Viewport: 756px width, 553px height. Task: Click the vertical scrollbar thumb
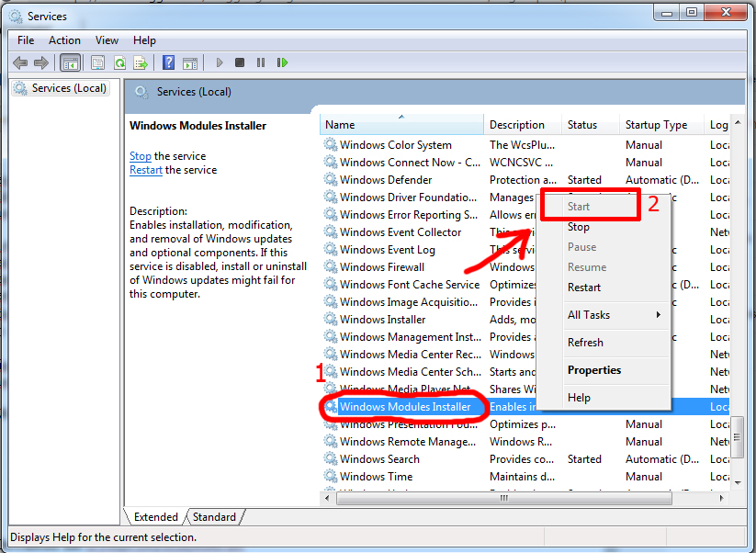coord(738,437)
